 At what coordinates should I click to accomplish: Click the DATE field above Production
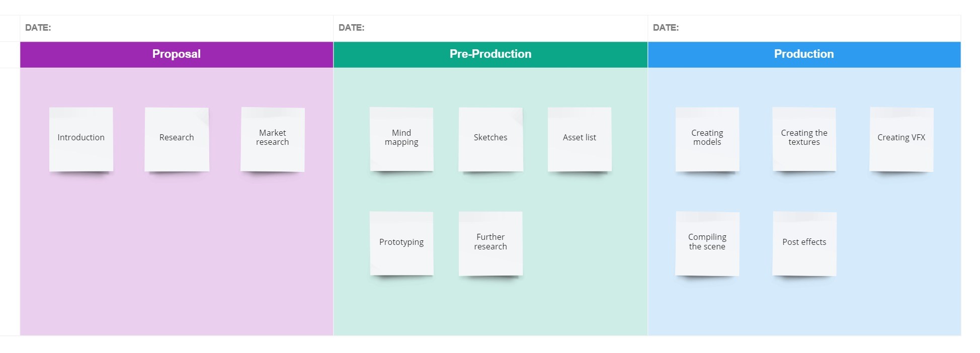coord(804,28)
